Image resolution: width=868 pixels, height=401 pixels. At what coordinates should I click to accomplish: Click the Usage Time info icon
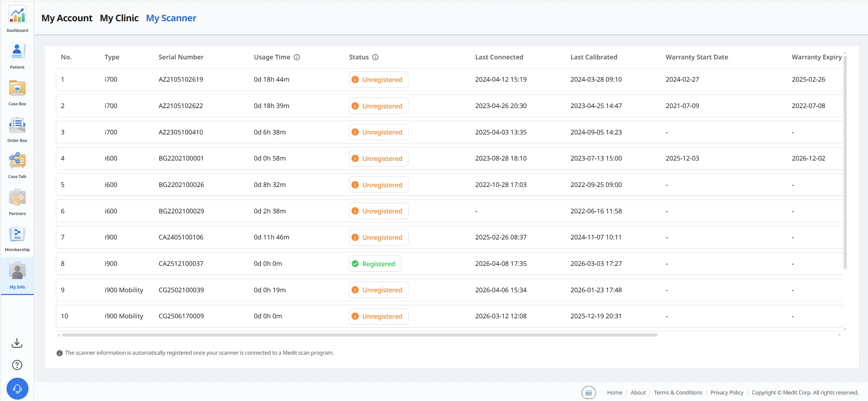tap(297, 57)
